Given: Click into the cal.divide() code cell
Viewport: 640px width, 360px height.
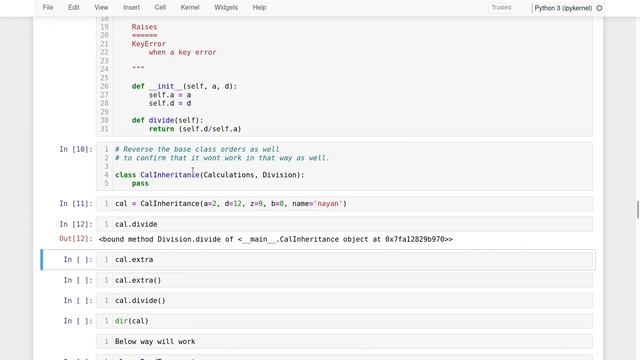Looking at the screenshot, I should pyautogui.click(x=344, y=301).
